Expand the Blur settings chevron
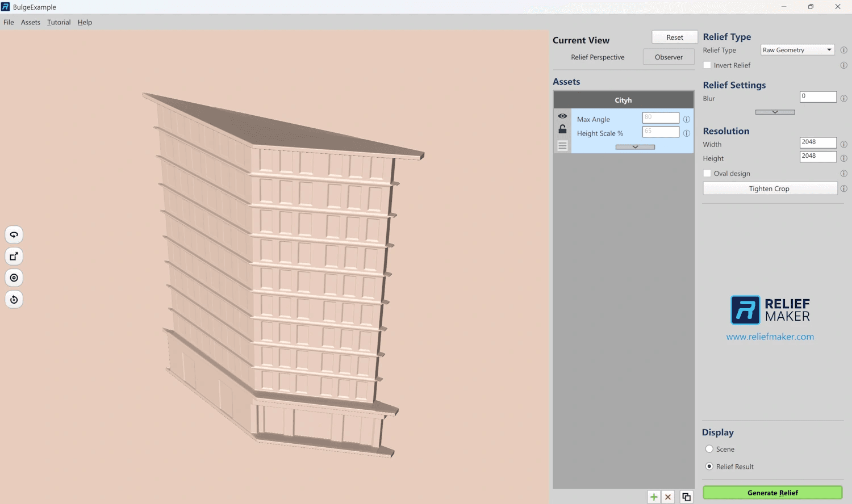852x504 pixels. 774,112
